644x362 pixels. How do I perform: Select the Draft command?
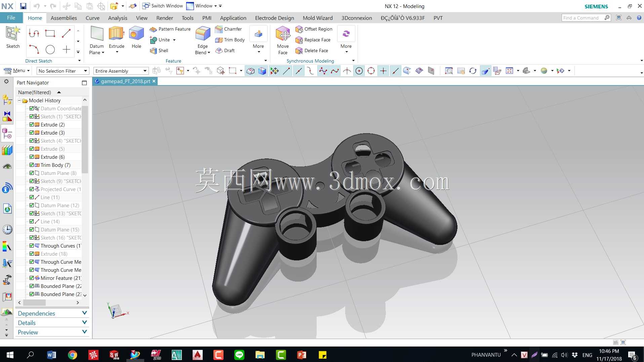(x=225, y=51)
